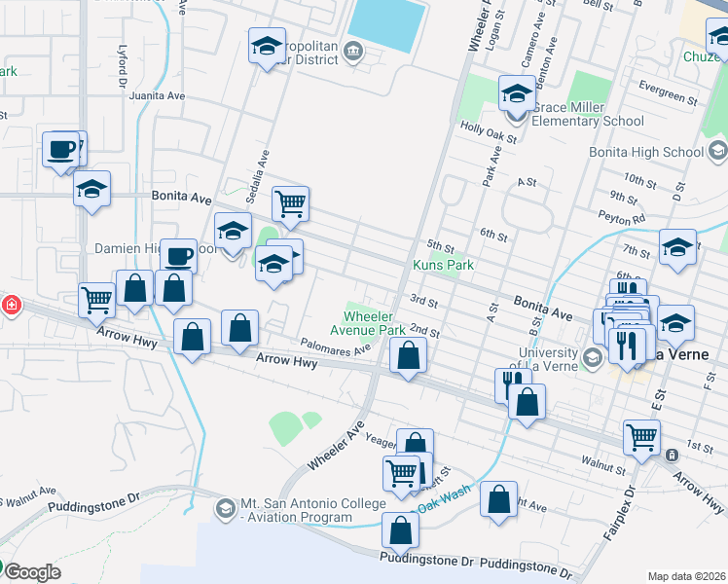
Task: Select the Wheeler Avenue Park label
Action: [x=368, y=323]
